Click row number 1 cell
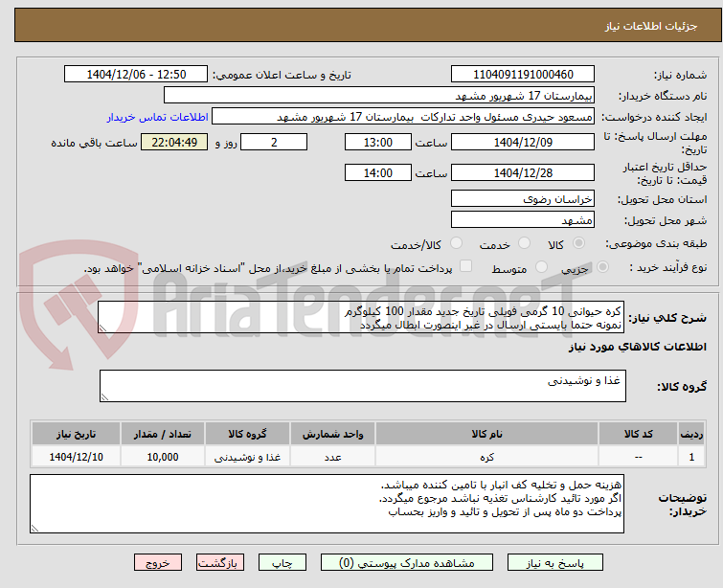The width and height of the screenshot is (723, 588). [x=691, y=457]
